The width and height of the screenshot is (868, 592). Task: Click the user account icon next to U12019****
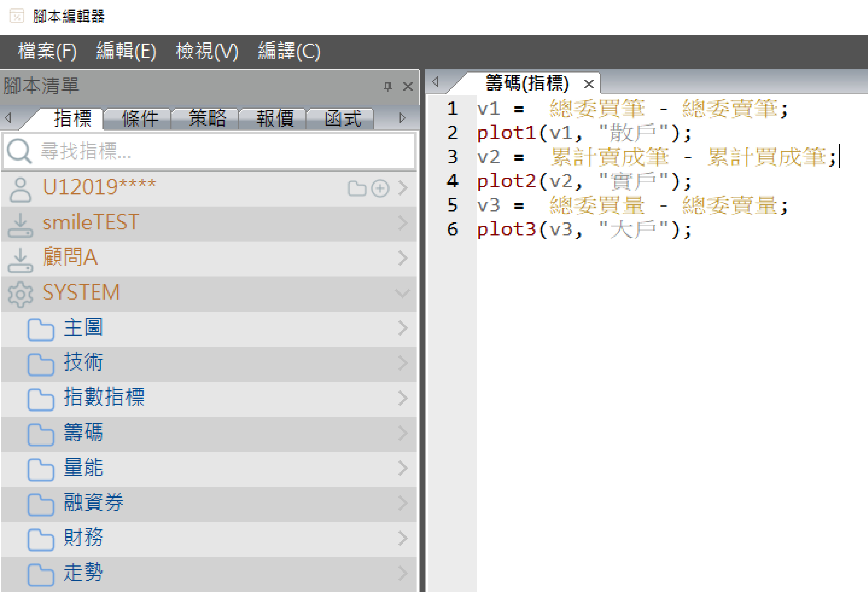click(20, 188)
